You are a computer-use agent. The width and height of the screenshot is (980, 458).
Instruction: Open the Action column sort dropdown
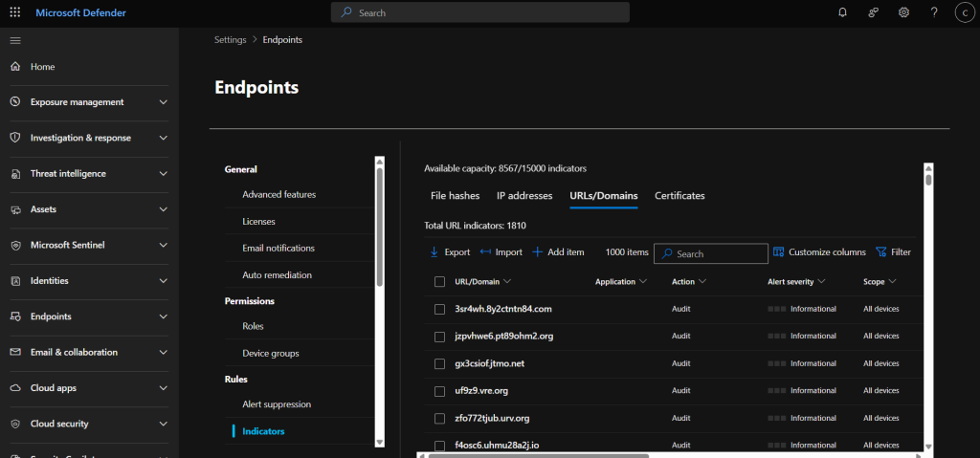click(702, 282)
